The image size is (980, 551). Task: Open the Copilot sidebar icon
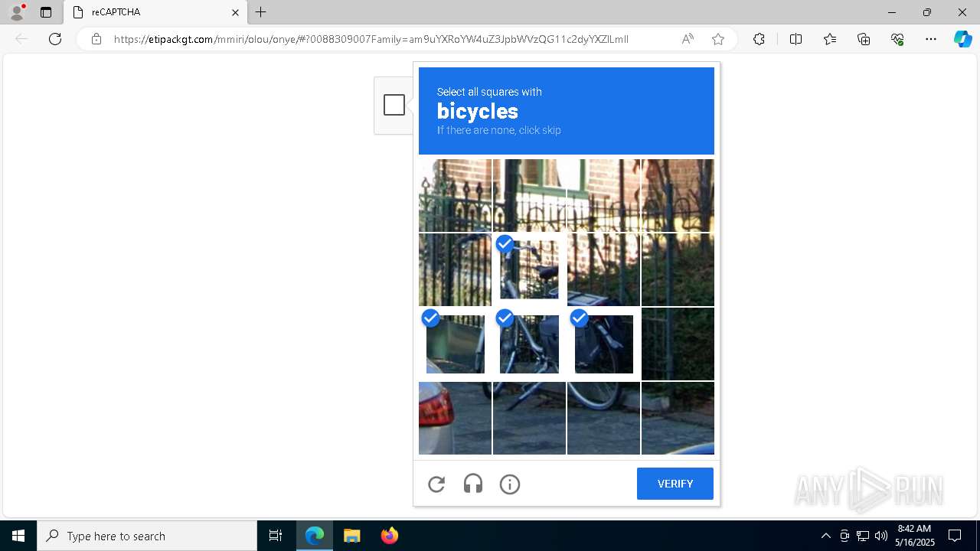[962, 39]
